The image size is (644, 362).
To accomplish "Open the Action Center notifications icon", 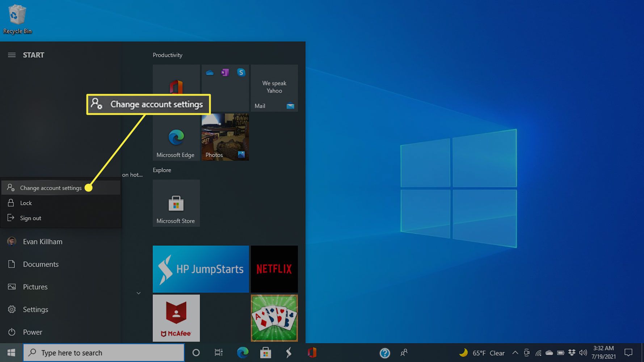I will coord(628,353).
